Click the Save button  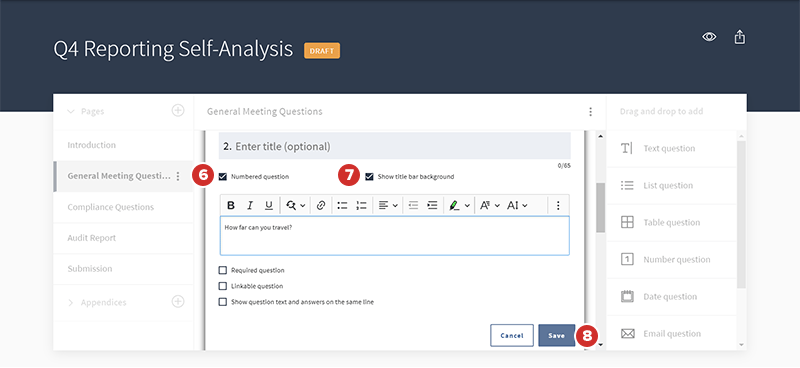click(x=557, y=335)
